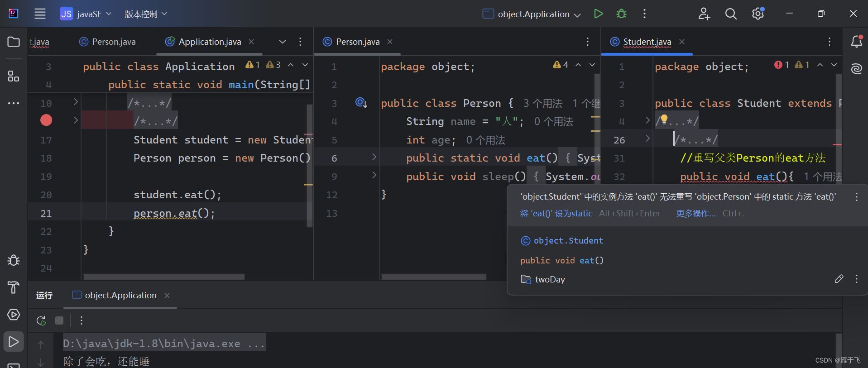Open the Notifications bell icon
Screen dimensions: 868x368
pos(856,42)
